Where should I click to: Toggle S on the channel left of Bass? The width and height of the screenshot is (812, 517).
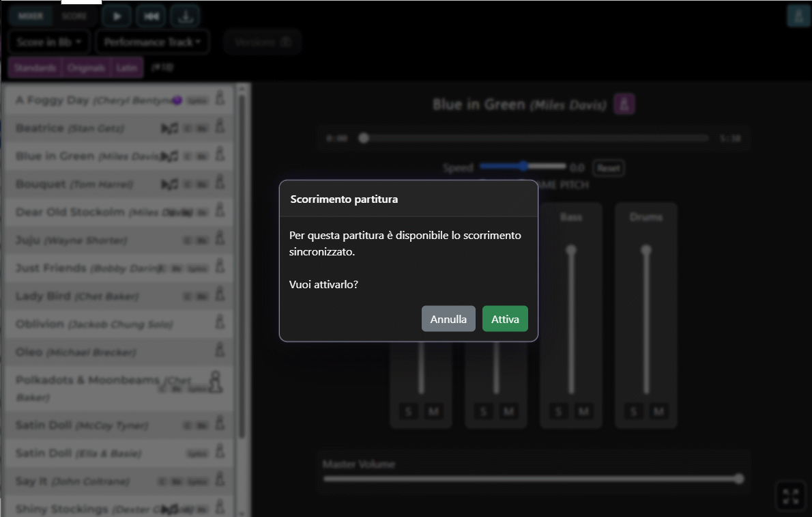click(x=483, y=412)
